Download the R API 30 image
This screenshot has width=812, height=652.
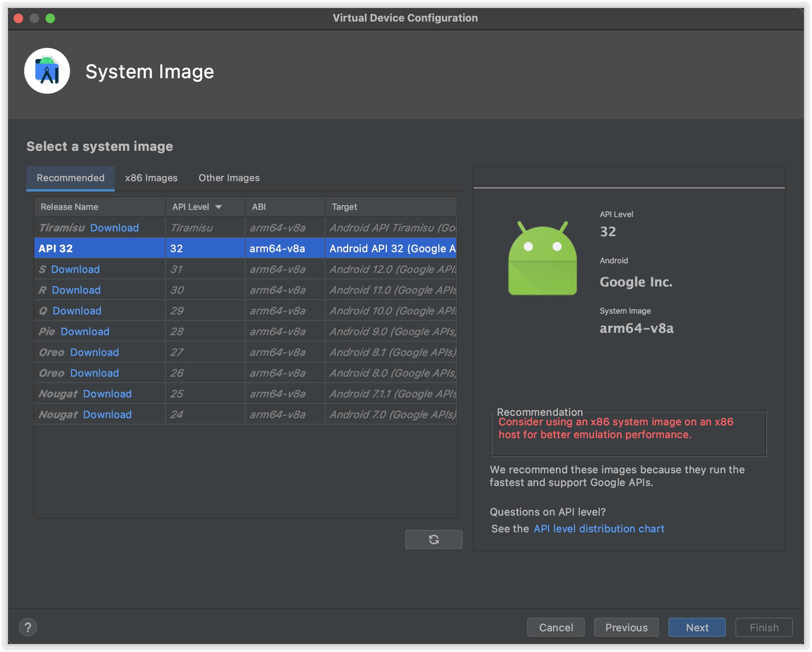point(76,290)
